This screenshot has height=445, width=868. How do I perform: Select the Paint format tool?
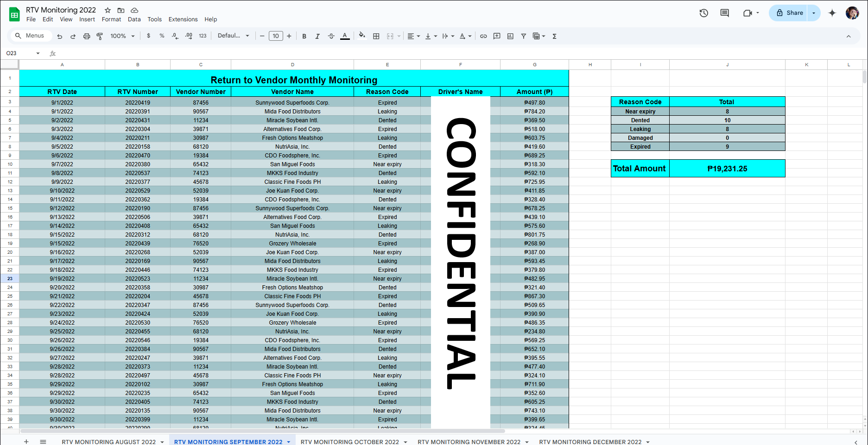(100, 36)
